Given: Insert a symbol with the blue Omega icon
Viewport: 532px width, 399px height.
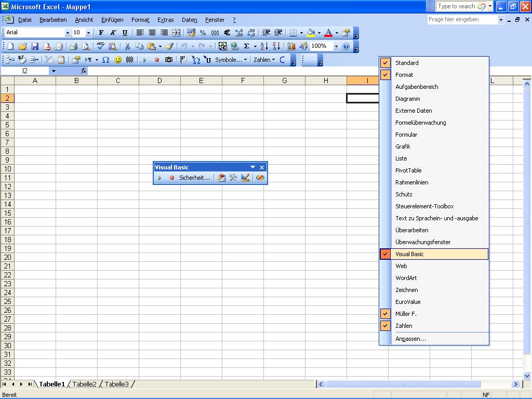Looking at the screenshot, I should coord(105,60).
